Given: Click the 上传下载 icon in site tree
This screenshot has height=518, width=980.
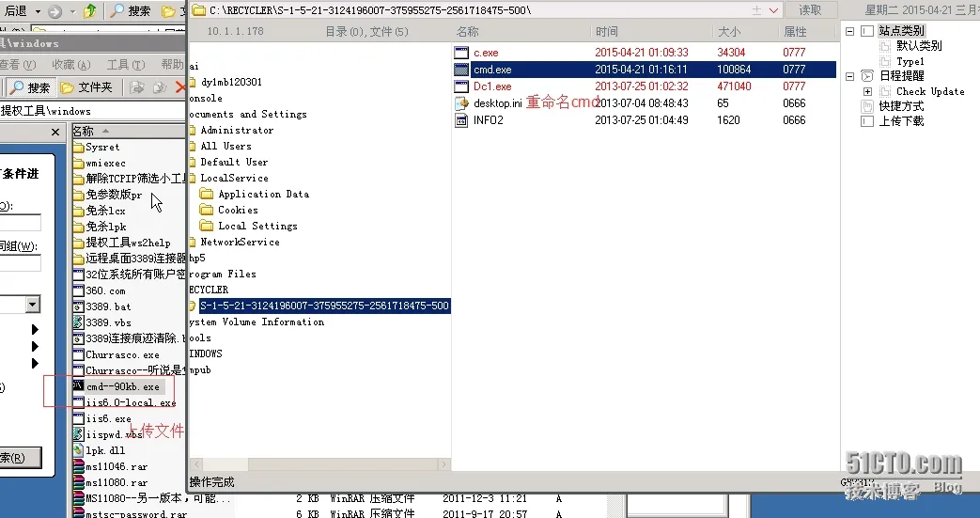Looking at the screenshot, I should [867, 121].
